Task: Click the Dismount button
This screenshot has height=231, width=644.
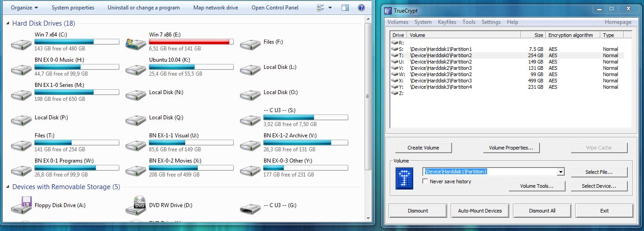Action: [418, 211]
